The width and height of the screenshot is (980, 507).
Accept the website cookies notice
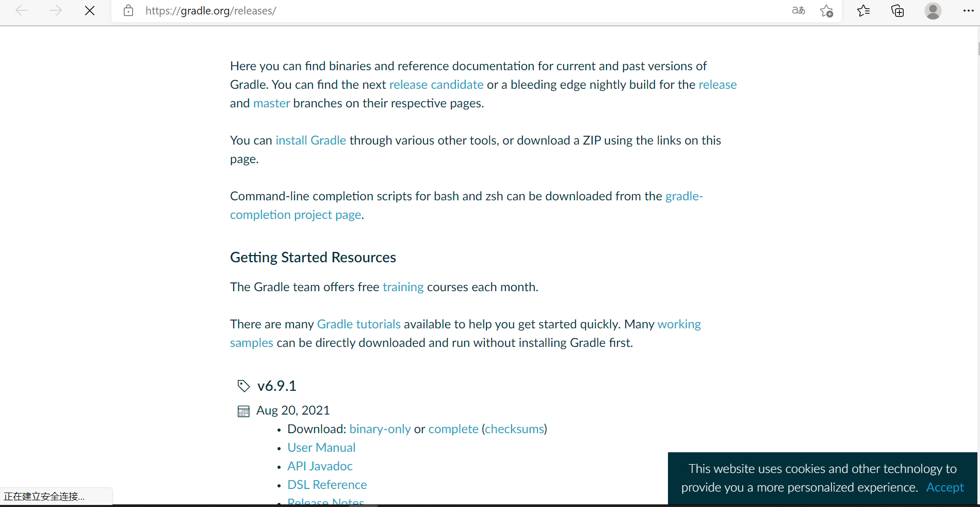coord(945,487)
